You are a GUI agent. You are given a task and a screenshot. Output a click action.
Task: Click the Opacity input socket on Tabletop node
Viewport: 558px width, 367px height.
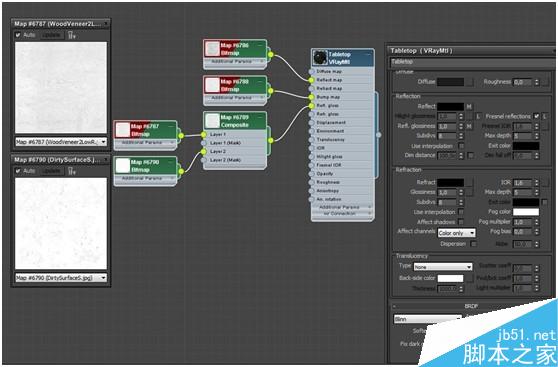tap(311, 174)
